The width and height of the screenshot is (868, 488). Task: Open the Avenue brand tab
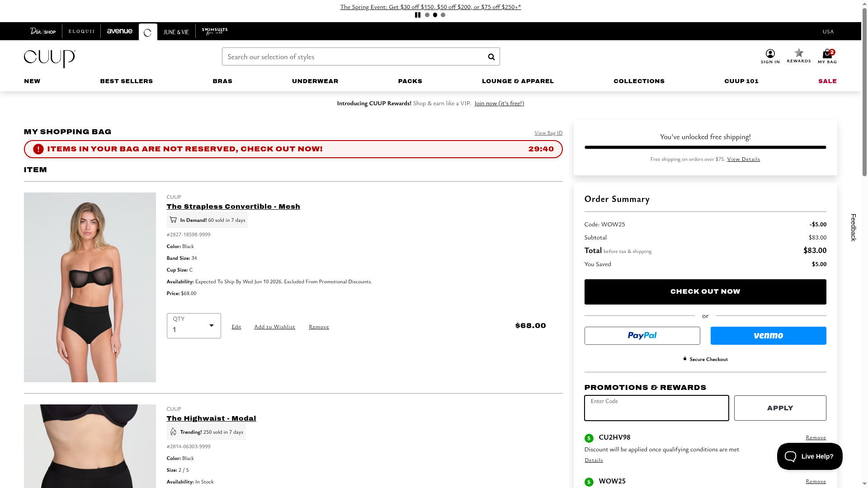[120, 31]
